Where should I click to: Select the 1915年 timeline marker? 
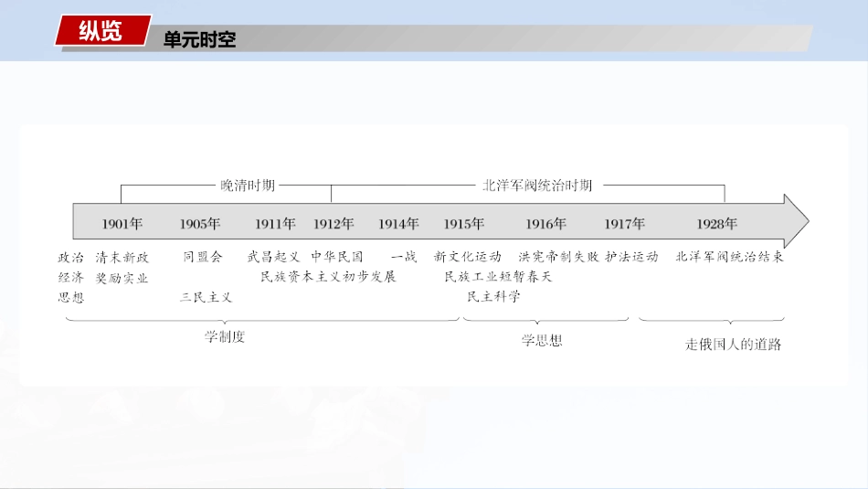point(464,224)
